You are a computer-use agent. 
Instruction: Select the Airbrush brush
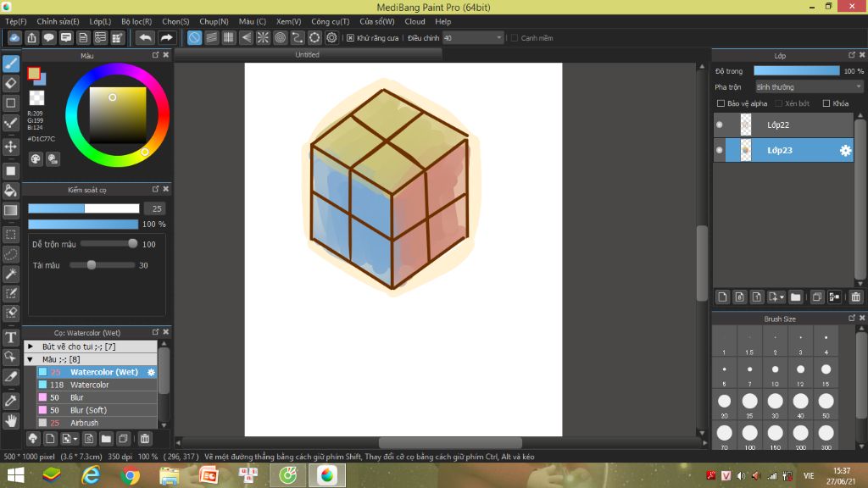(x=97, y=424)
